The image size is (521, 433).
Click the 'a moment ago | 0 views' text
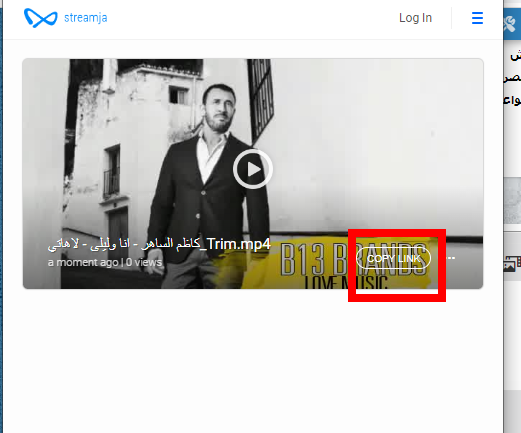[x=105, y=262]
